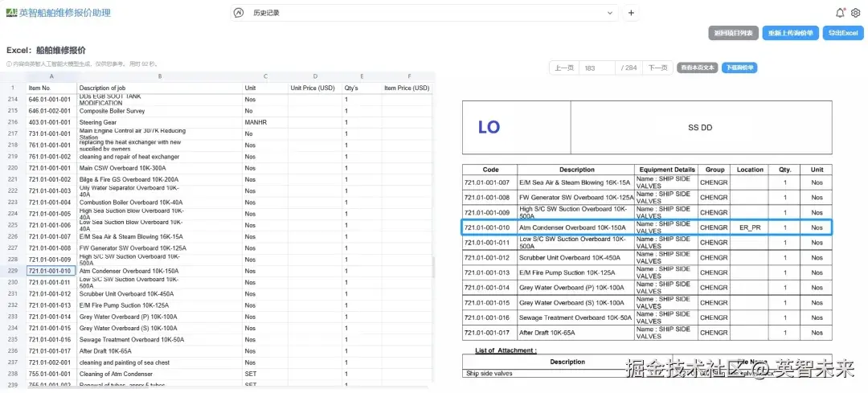Click the MANHR unit cell
This screenshot has height=393, width=868.
265,122
